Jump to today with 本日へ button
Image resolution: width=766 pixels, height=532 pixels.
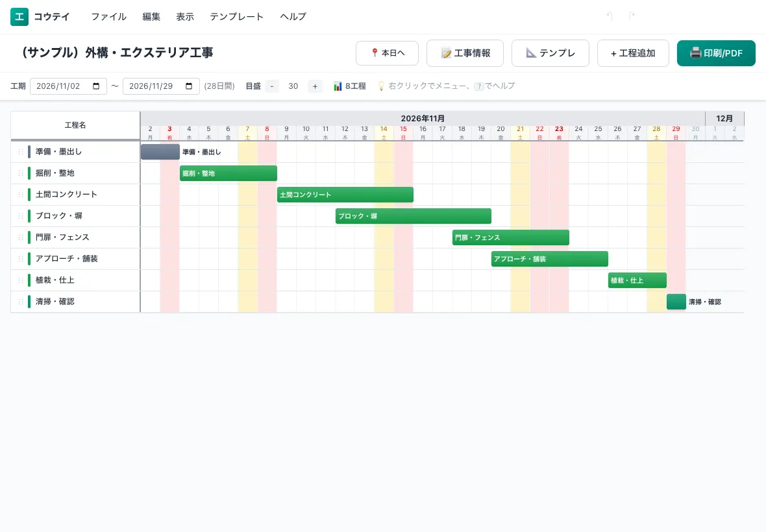tap(387, 53)
